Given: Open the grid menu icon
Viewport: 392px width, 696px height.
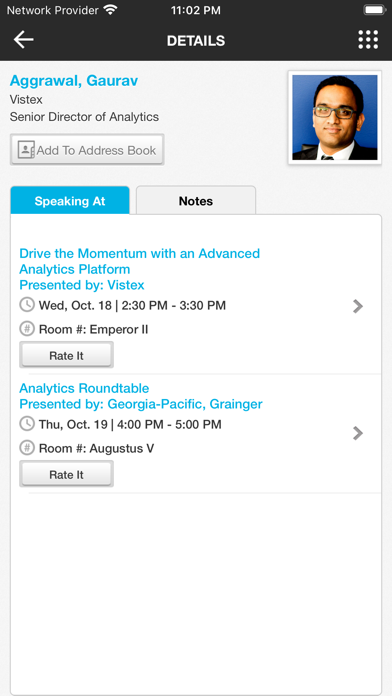Looking at the screenshot, I should [x=368, y=40].
